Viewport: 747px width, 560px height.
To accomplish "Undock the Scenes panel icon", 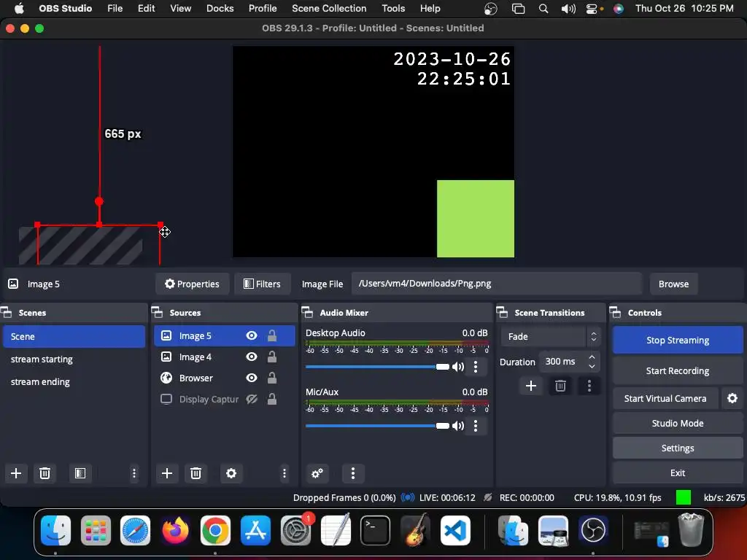I will [7, 312].
